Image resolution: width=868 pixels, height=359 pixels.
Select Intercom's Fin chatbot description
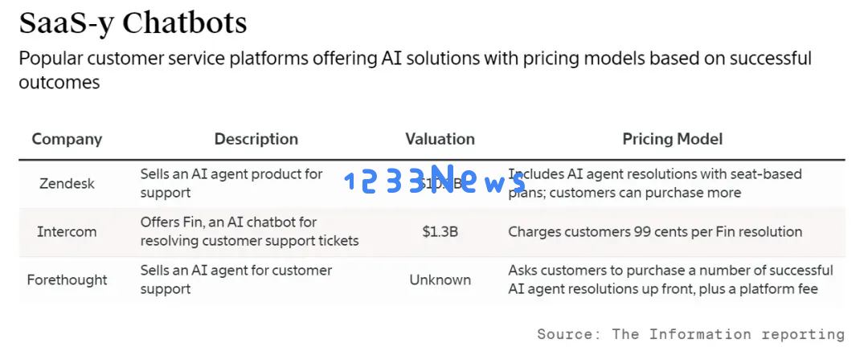(x=249, y=232)
